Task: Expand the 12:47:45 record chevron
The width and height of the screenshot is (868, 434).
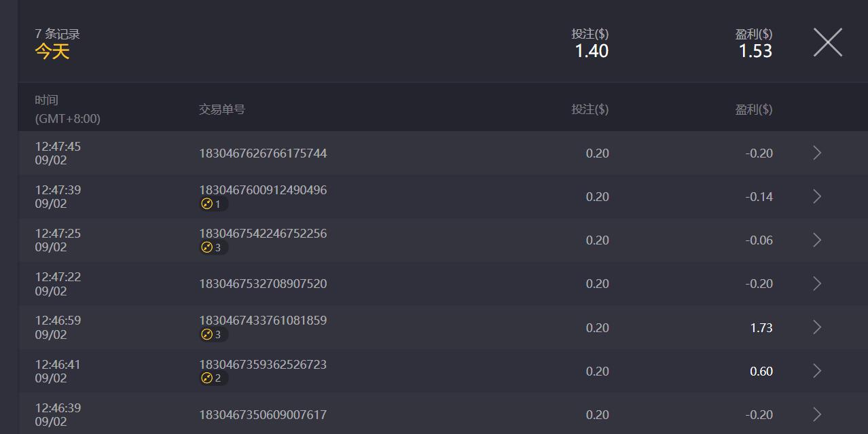Action: pos(817,153)
